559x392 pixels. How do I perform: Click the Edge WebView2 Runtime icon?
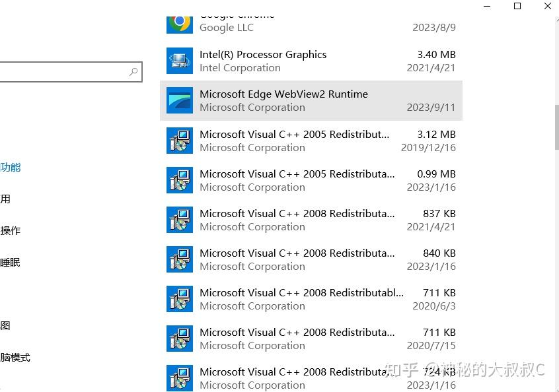[179, 100]
